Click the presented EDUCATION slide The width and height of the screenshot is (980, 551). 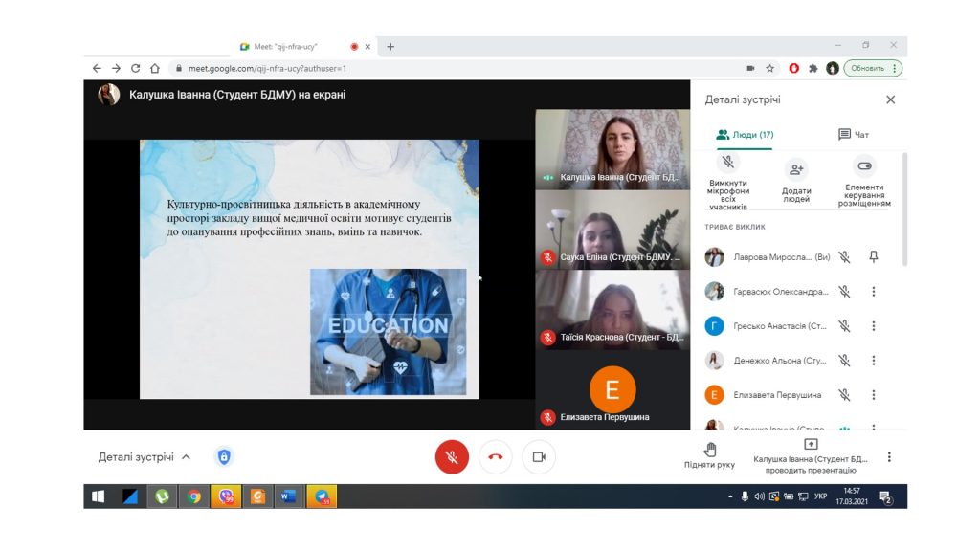[309, 269]
